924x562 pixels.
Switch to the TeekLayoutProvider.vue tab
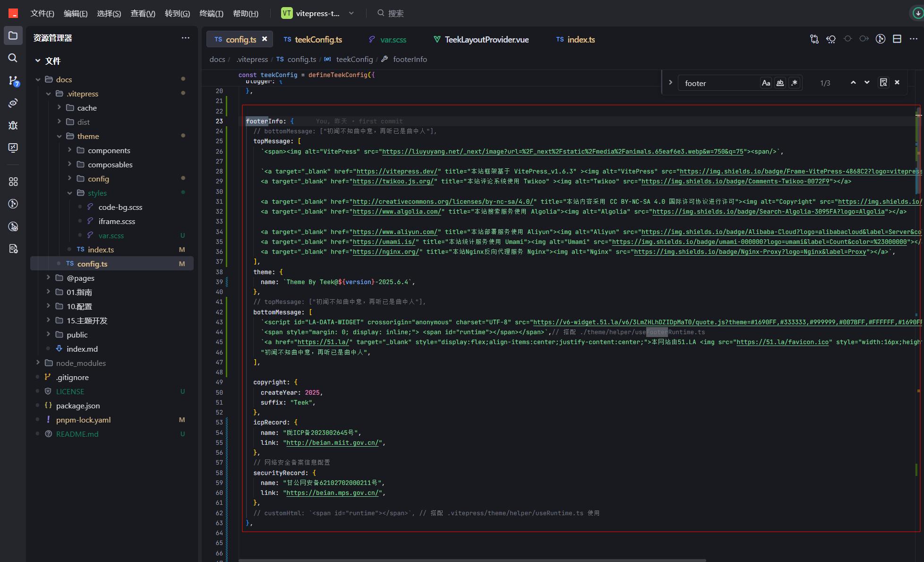481,39
